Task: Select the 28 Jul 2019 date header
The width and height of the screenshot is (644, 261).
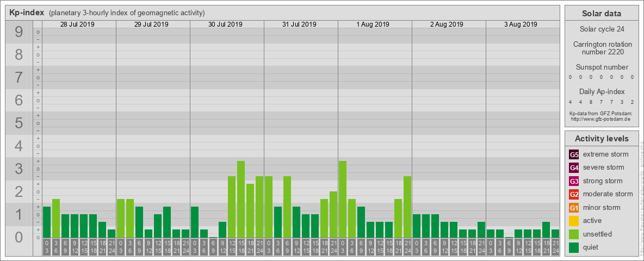Action: pyautogui.click(x=77, y=24)
